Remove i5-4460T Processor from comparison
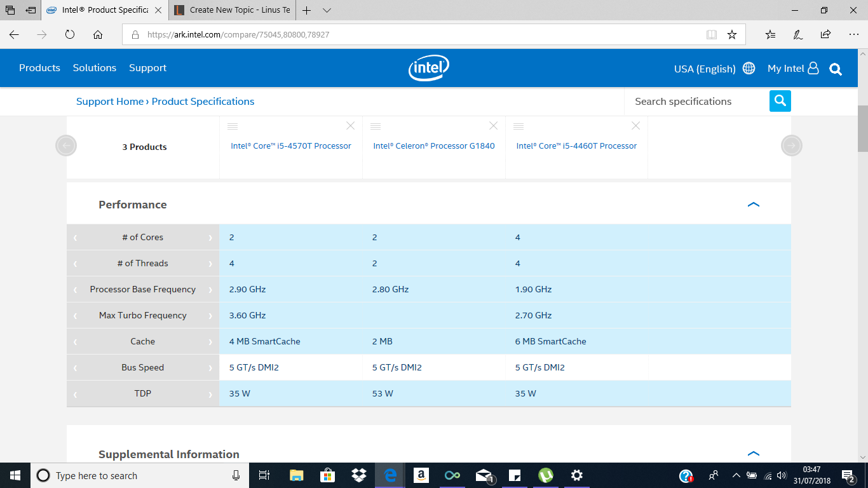Viewport: 868px width, 488px height. tap(635, 126)
